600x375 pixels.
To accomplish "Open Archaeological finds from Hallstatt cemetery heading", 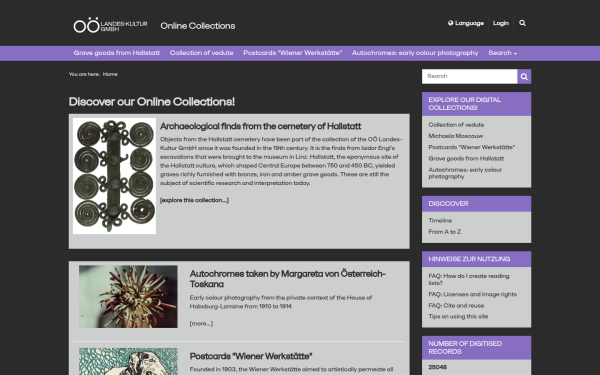I will [x=260, y=126].
